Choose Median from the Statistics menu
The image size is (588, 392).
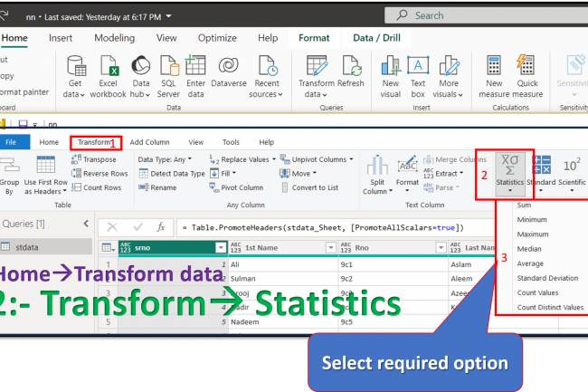pos(529,249)
